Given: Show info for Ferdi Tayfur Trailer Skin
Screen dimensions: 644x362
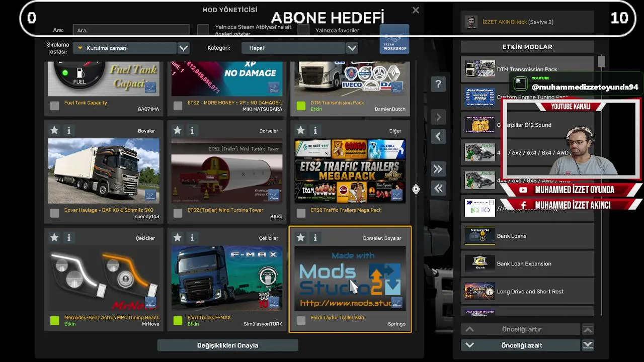Looking at the screenshot, I should point(315,238).
